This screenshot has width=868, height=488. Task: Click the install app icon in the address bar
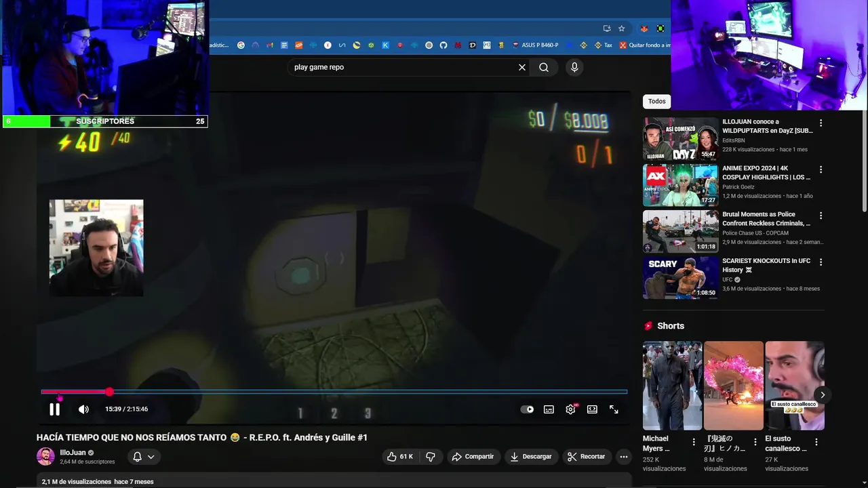(x=607, y=28)
